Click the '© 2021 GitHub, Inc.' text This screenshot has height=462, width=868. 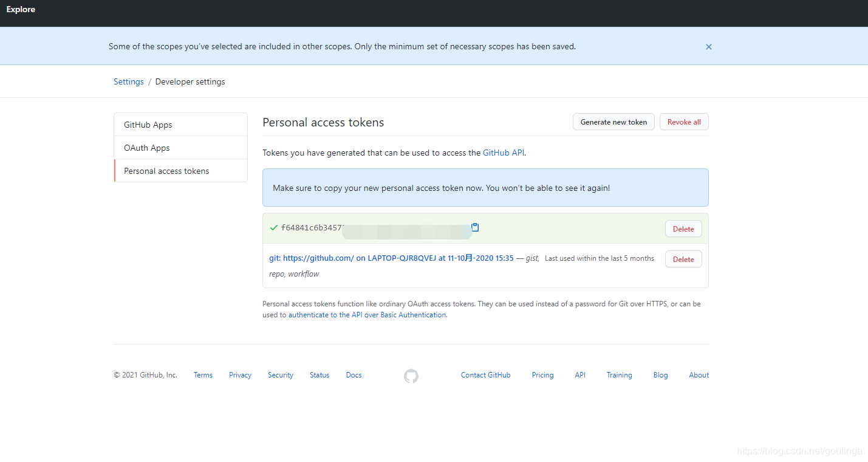145,375
